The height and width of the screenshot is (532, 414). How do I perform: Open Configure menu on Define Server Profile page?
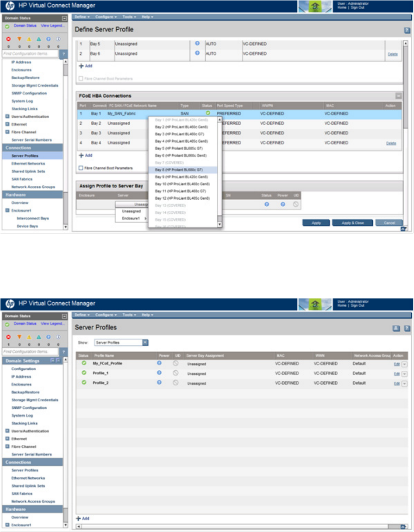(106, 17)
